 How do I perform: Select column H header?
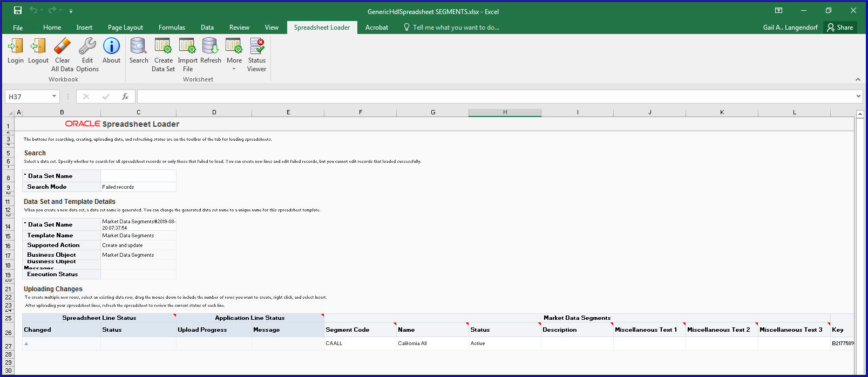pyautogui.click(x=505, y=113)
